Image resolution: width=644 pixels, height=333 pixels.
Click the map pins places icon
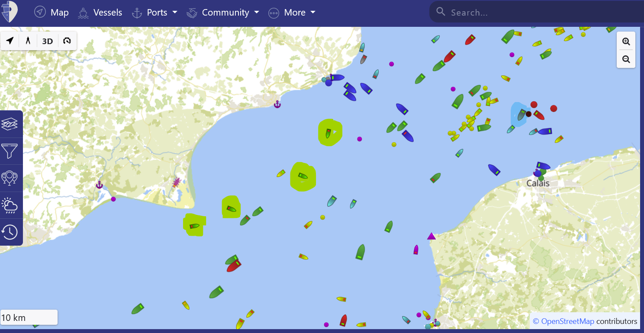10,178
